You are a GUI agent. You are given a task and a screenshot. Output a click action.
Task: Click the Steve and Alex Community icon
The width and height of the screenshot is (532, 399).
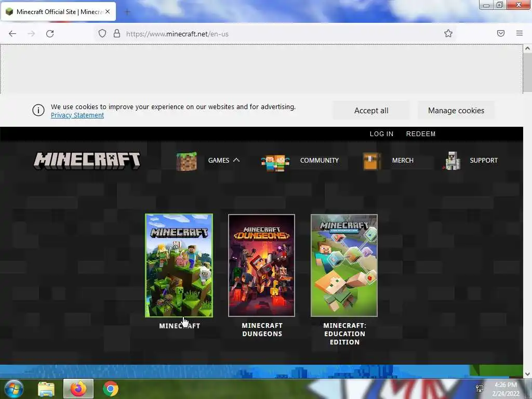pos(275,163)
